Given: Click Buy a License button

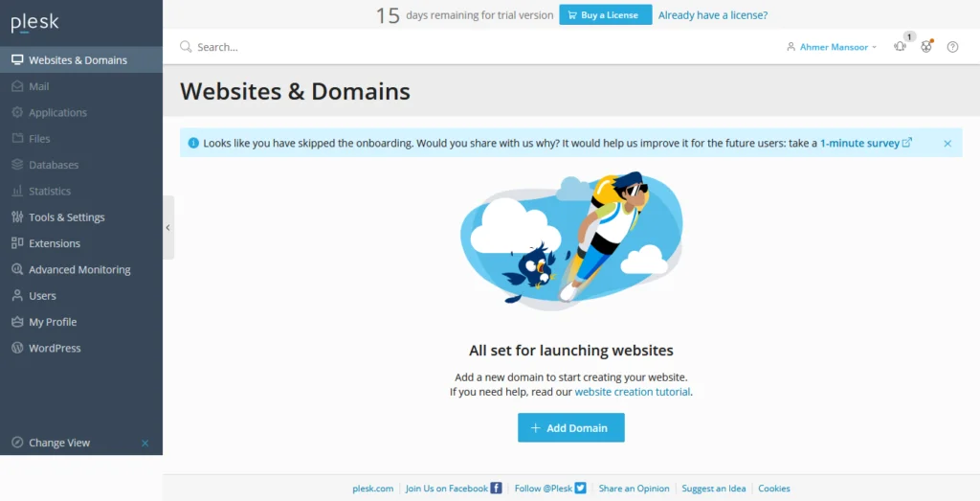Looking at the screenshot, I should pos(606,15).
